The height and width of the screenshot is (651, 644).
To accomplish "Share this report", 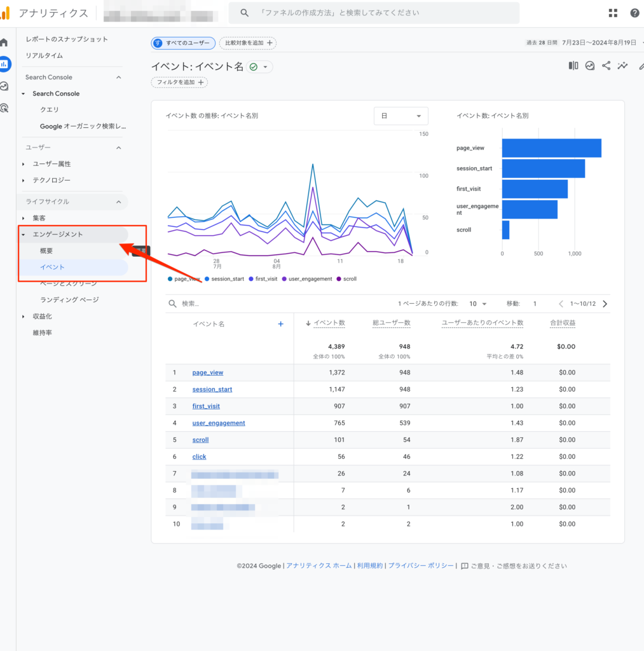I will (606, 65).
